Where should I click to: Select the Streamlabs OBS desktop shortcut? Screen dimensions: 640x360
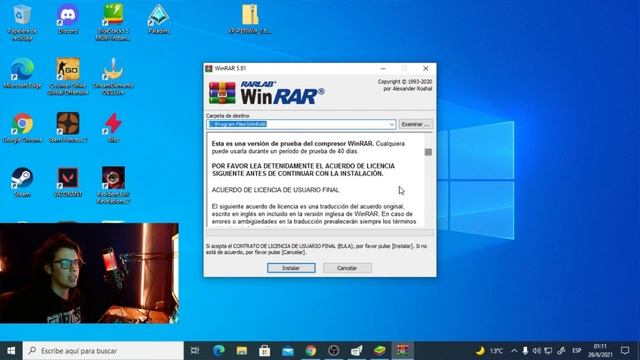pos(113,77)
